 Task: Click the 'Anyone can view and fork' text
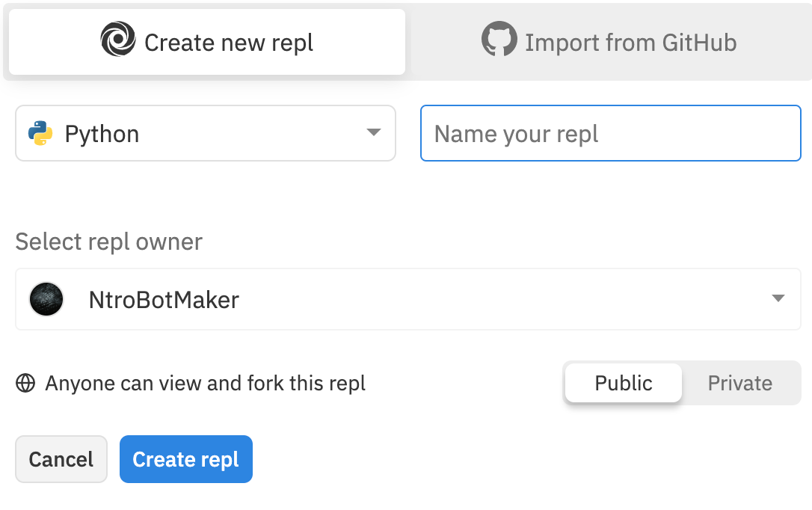[206, 384]
